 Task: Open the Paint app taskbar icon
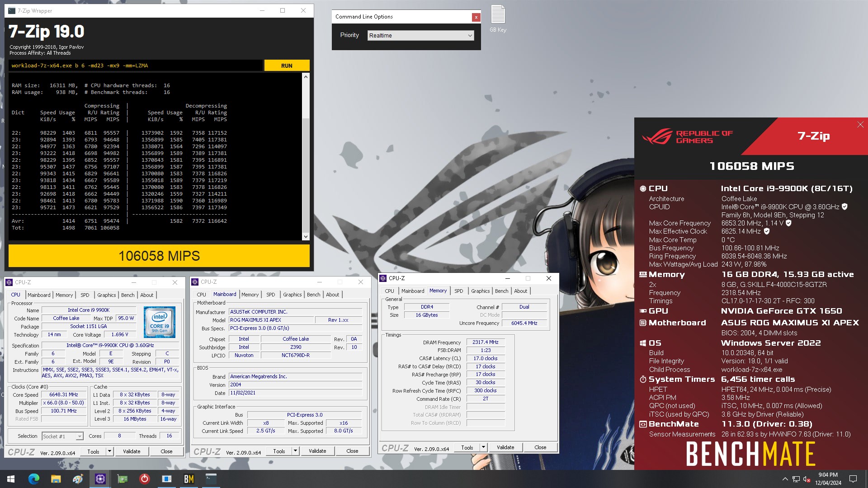[x=78, y=479]
